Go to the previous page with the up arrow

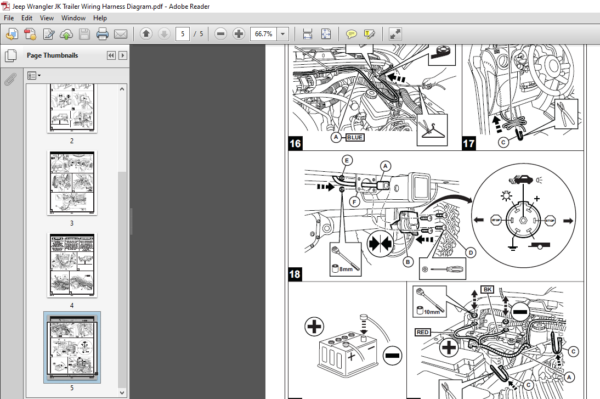(146, 34)
